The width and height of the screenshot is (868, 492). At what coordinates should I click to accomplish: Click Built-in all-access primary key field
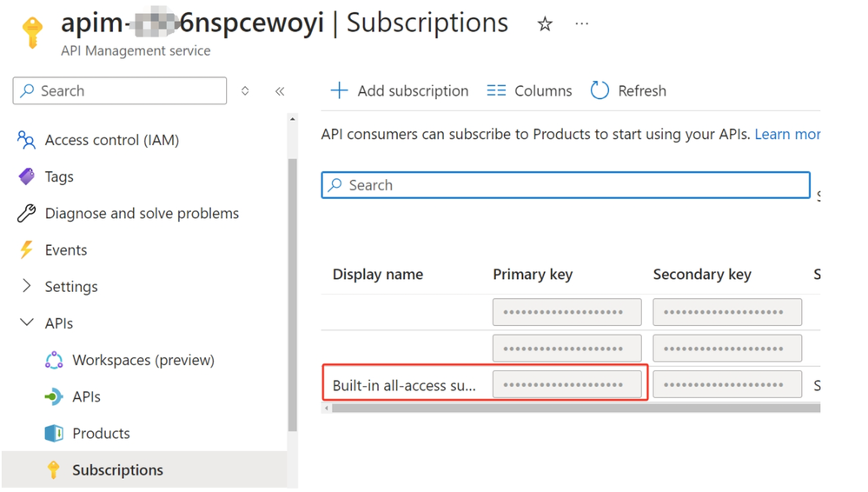pos(567,384)
